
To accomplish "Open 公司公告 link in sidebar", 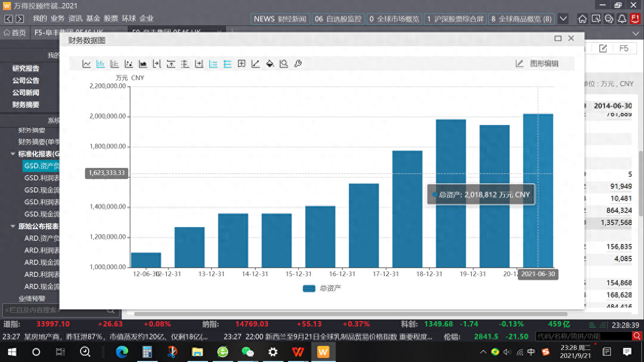I will pyautogui.click(x=26, y=80).
